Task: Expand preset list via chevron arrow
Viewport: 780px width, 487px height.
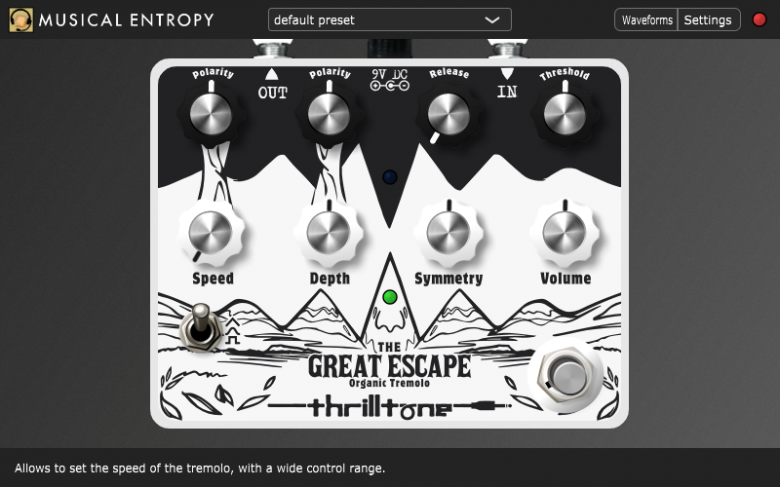Action: point(492,20)
